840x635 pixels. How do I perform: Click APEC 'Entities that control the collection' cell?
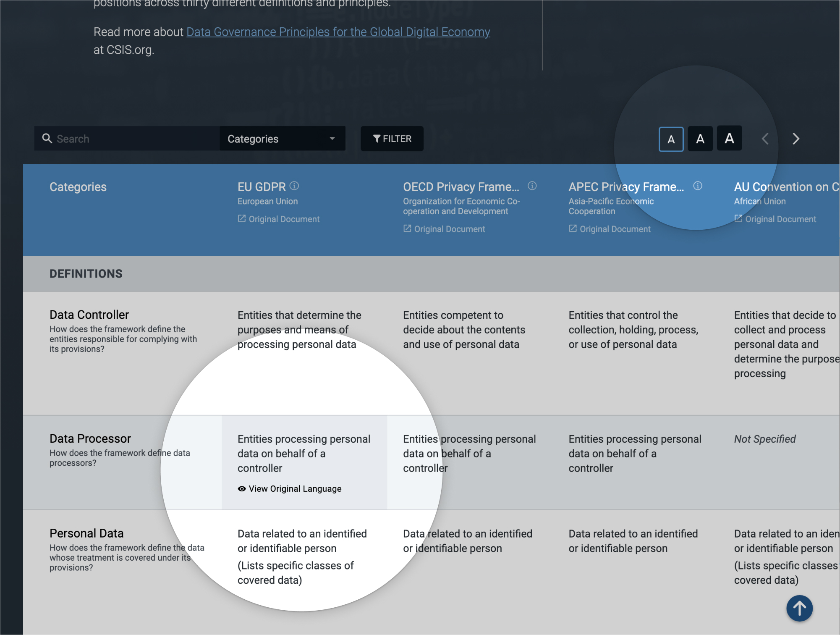pos(633,330)
